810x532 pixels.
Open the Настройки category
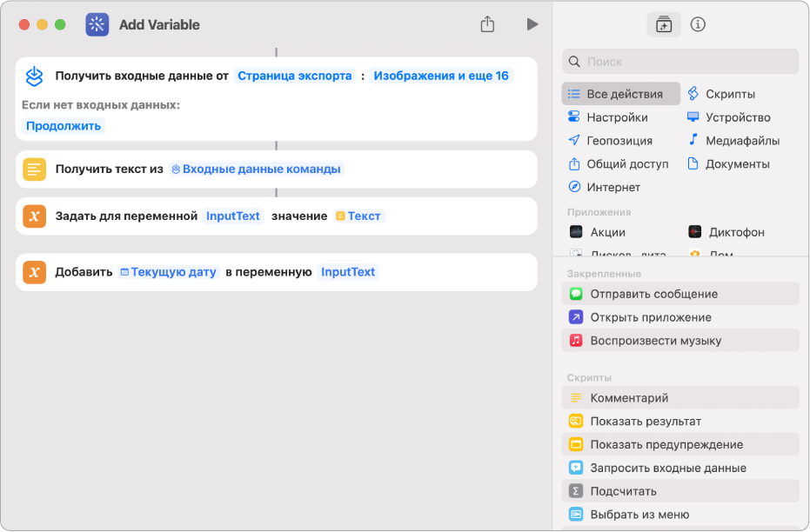607,117
